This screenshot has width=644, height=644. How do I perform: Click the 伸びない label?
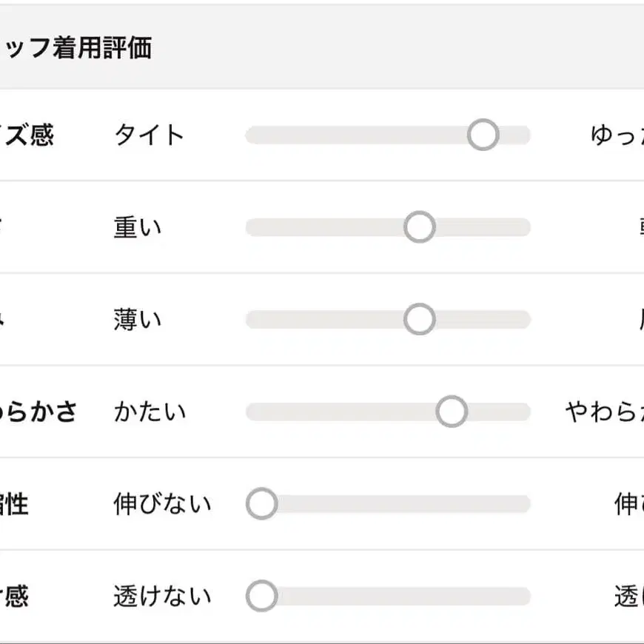tap(161, 504)
